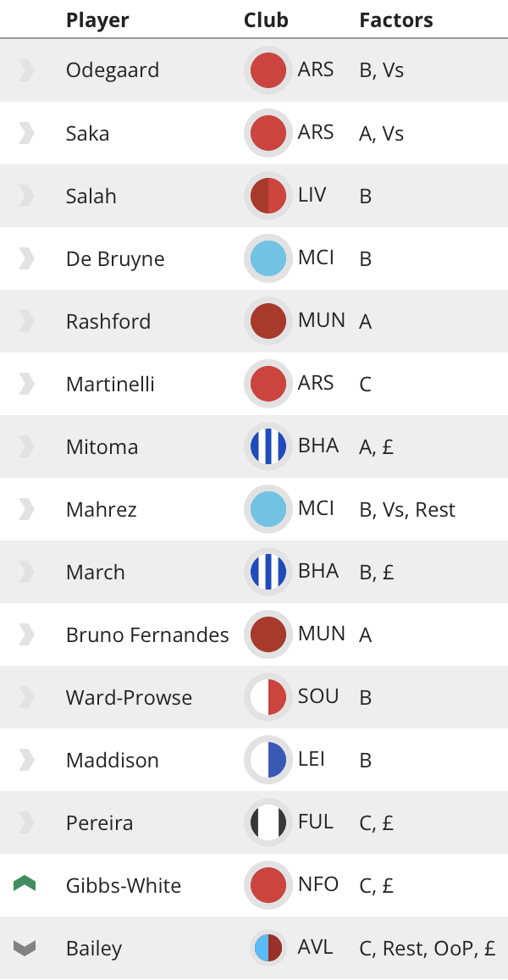Click the FUL crest icon beside Pereira
The height and width of the screenshot is (980, 508).
[268, 822]
